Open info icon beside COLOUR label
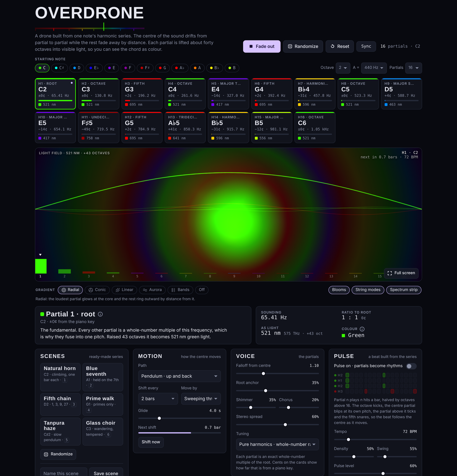This screenshot has height=476, width=457. pos(362,329)
